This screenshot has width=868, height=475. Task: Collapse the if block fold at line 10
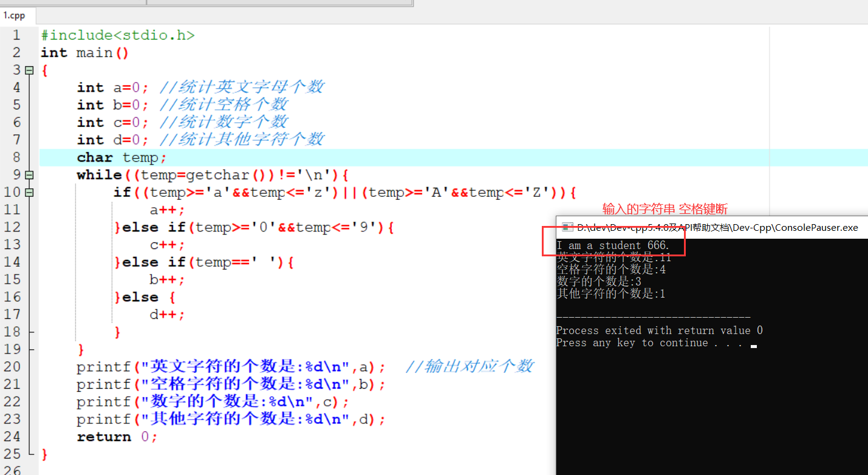29,193
